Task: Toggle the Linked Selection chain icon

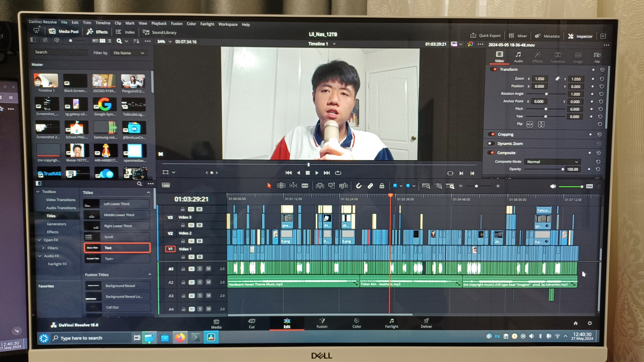Action: point(370,186)
